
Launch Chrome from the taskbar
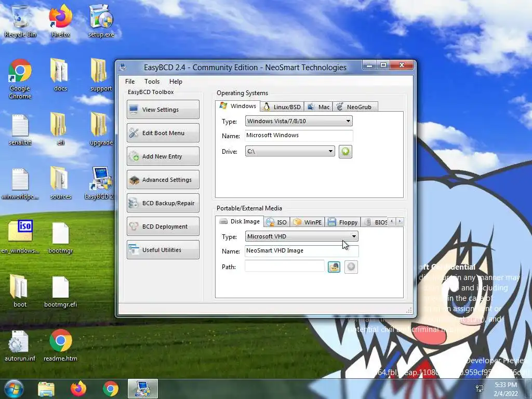(x=111, y=389)
